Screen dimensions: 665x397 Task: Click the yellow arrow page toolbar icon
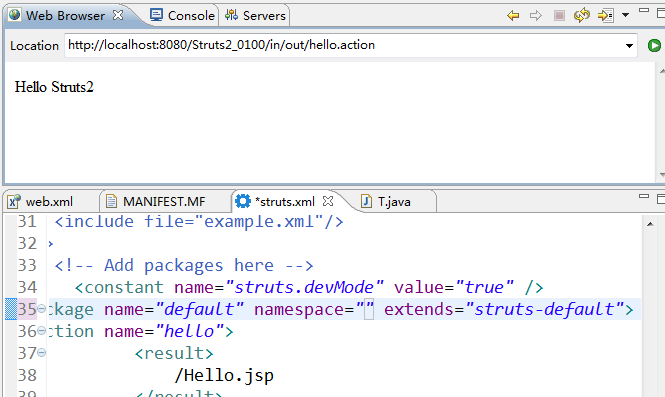[605, 16]
